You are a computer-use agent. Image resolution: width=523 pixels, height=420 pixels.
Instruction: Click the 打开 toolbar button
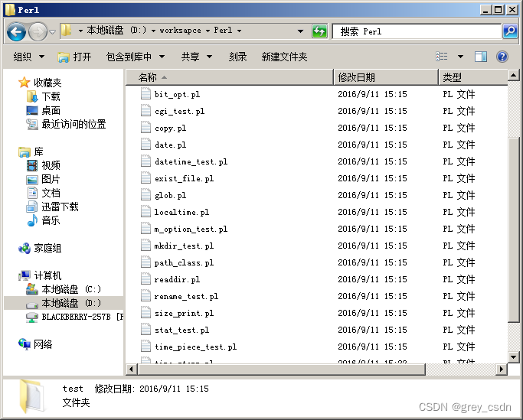(74, 57)
